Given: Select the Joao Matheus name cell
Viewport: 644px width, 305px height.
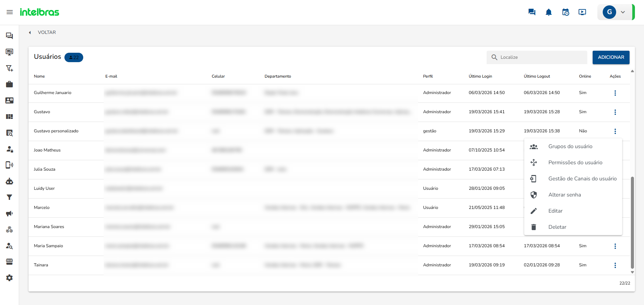Looking at the screenshot, I should (x=47, y=150).
